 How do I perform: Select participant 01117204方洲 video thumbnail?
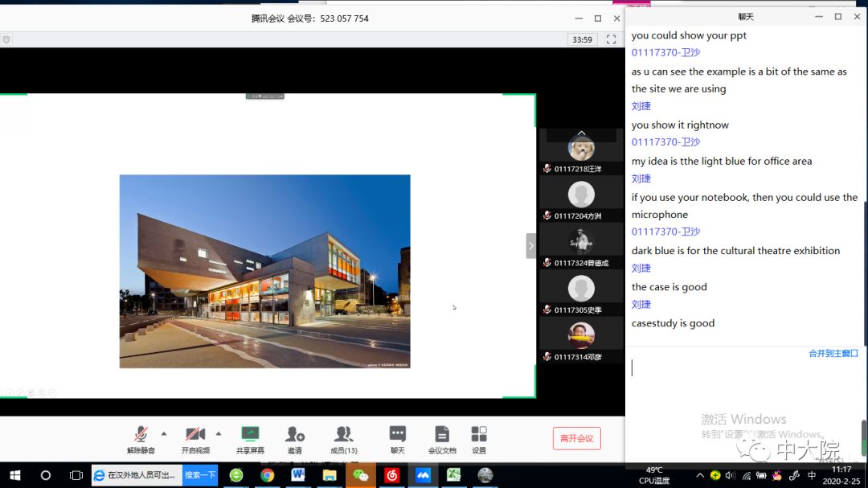(x=581, y=196)
